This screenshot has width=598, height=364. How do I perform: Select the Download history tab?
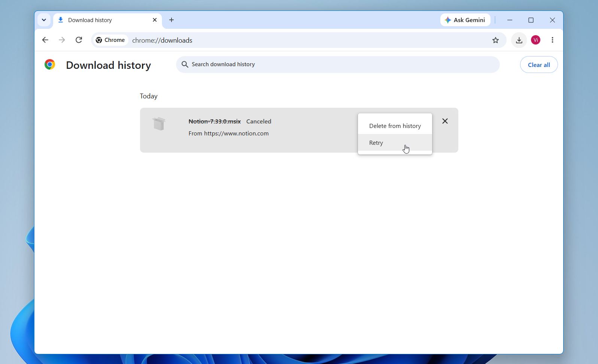click(x=107, y=20)
